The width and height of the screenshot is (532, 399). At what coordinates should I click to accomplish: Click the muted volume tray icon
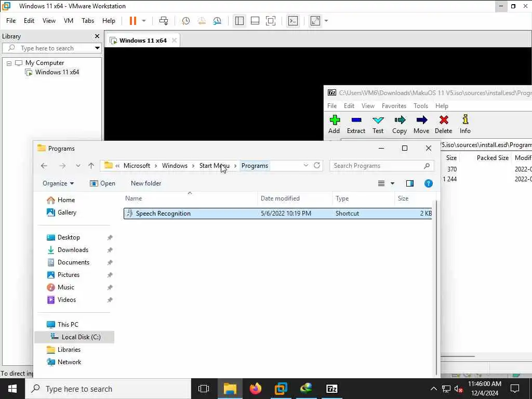tap(459, 389)
